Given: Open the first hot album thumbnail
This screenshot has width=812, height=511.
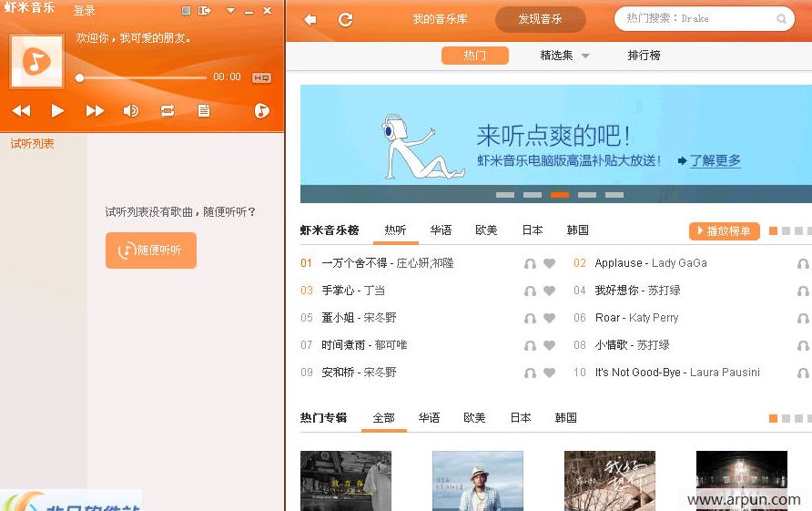Looking at the screenshot, I should click(346, 481).
